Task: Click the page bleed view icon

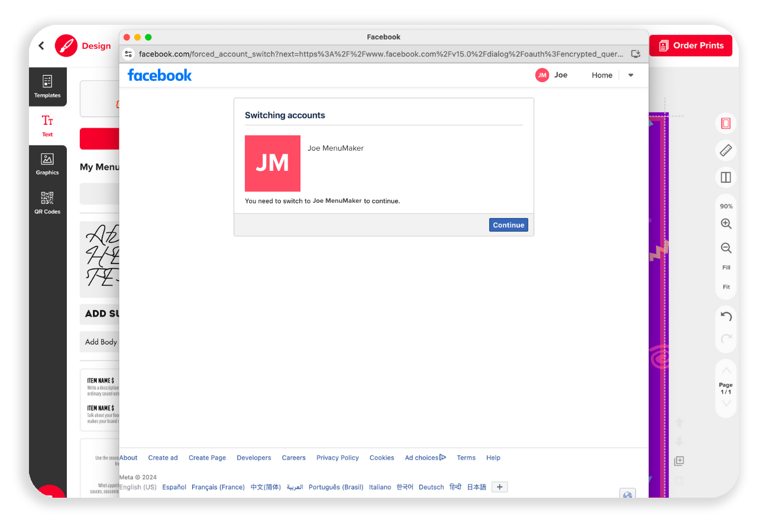Action: pyautogui.click(x=726, y=123)
